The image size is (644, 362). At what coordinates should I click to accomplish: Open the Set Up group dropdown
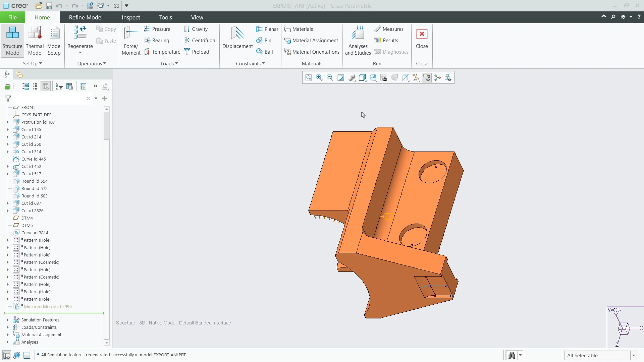pos(32,64)
